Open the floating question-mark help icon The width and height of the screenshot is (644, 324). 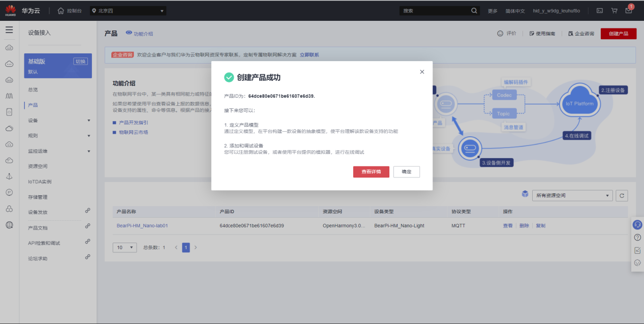(x=637, y=238)
